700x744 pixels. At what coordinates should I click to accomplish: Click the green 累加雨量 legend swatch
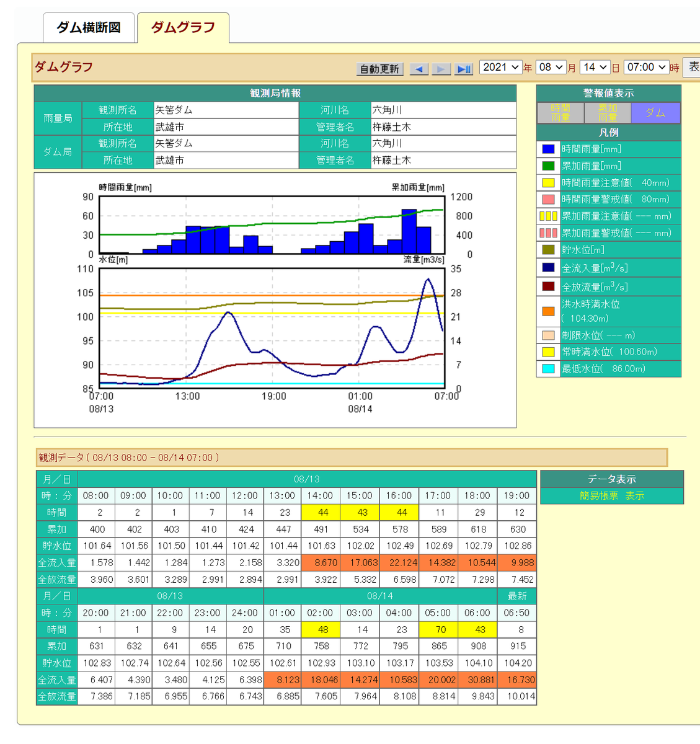(548, 166)
